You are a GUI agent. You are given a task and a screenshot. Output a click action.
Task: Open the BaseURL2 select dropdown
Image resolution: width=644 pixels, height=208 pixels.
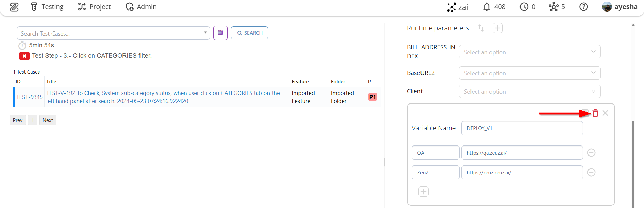tap(529, 73)
